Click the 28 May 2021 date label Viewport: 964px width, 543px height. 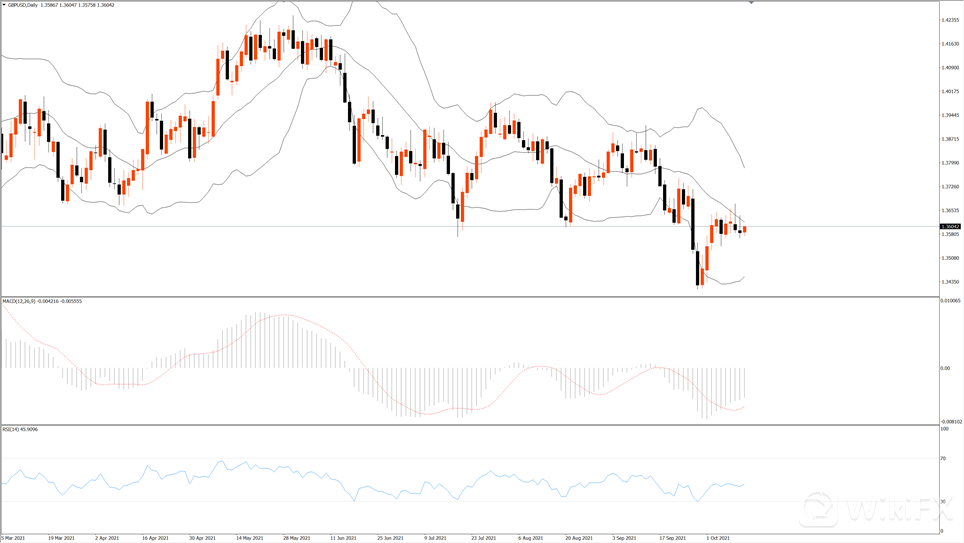(297, 538)
